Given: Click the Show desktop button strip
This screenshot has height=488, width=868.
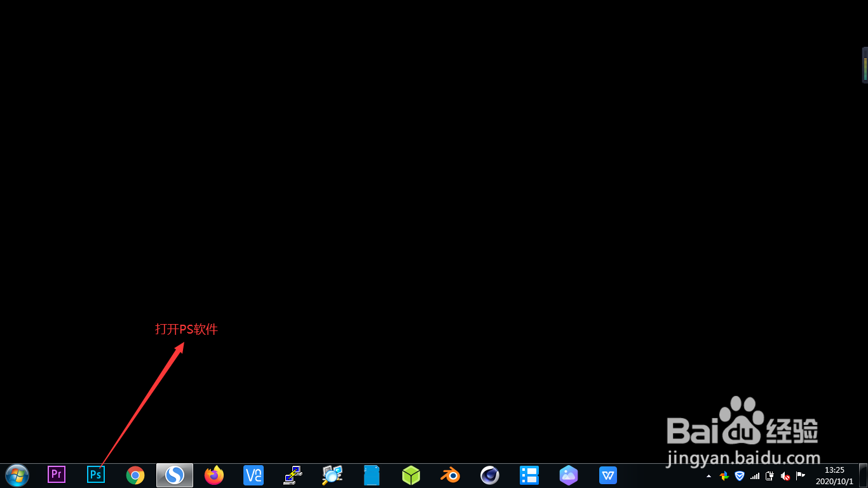Looking at the screenshot, I should 863,475.
